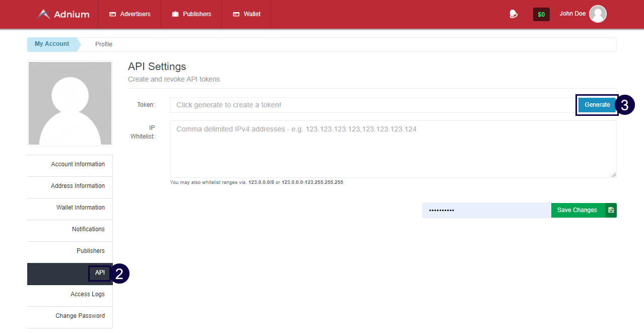This screenshot has height=333, width=644.
Task: Open Access Logs in sidebar
Action: pos(87,294)
